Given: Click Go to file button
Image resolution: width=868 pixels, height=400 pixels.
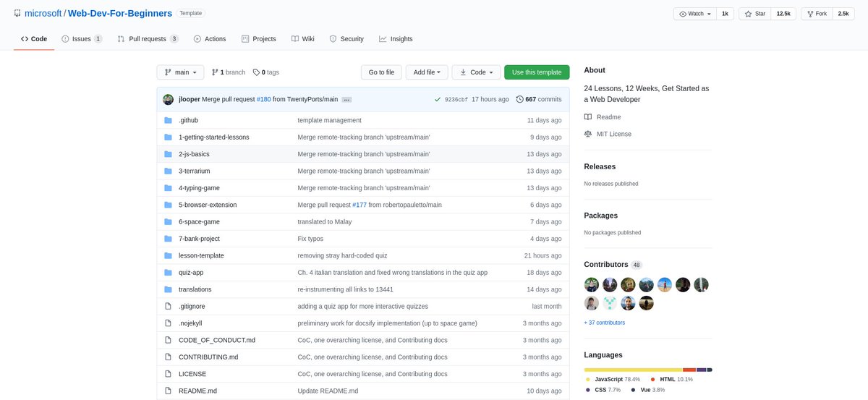Looking at the screenshot, I should click(381, 72).
